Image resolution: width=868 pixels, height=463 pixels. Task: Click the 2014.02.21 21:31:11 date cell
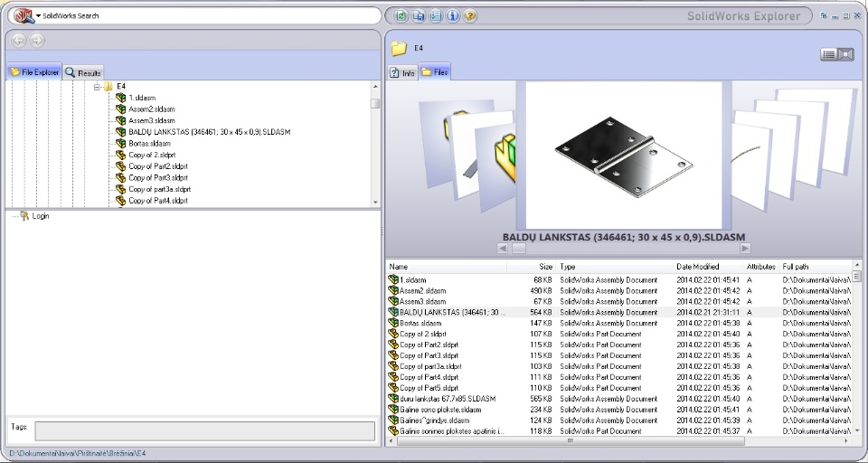[x=707, y=312]
